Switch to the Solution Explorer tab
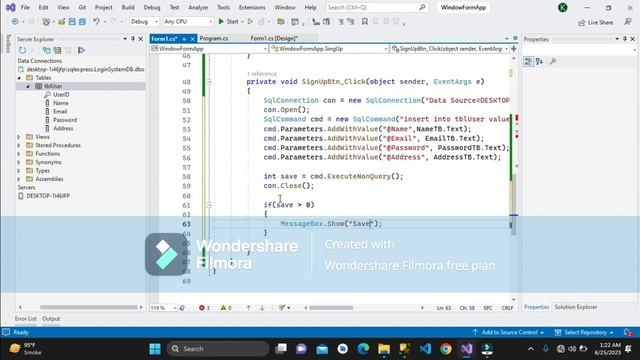The image size is (640, 360). [576, 307]
